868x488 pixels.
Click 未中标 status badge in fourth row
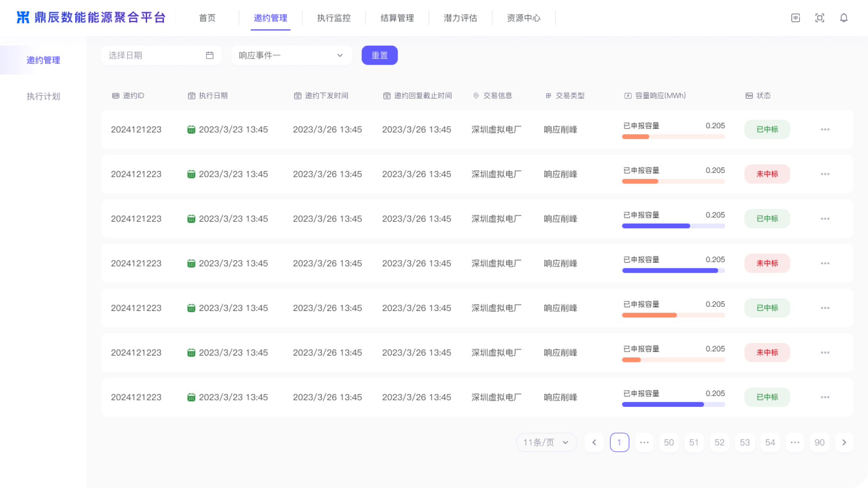(x=767, y=263)
